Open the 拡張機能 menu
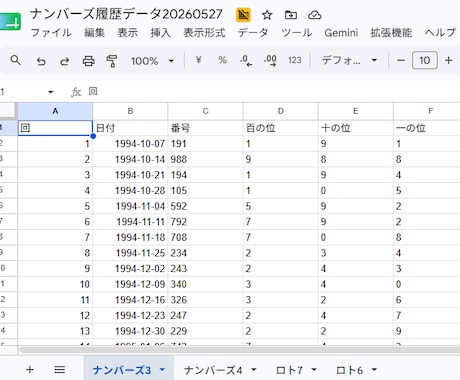460x380 pixels. [391, 33]
